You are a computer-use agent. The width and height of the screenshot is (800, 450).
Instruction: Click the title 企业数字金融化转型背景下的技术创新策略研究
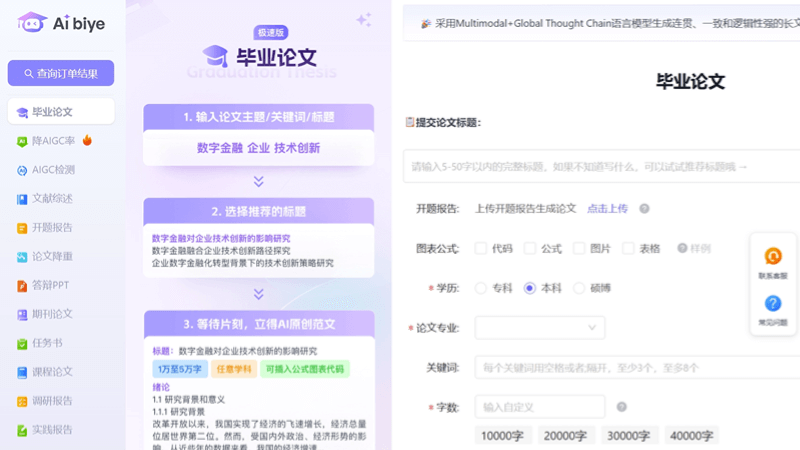[x=242, y=263]
